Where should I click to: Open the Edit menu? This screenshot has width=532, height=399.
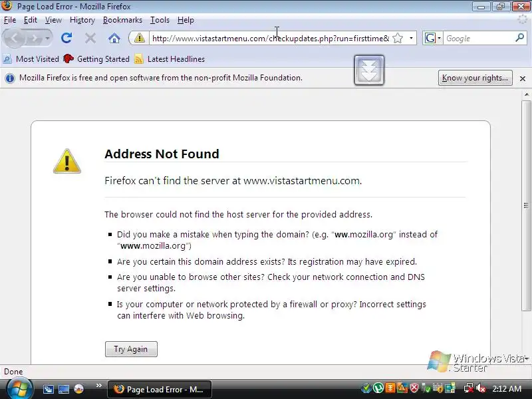pos(30,20)
